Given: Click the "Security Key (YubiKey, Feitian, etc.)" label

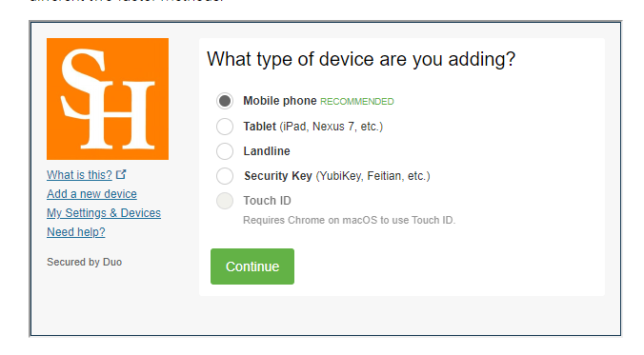Looking at the screenshot, I should [337, 176].
